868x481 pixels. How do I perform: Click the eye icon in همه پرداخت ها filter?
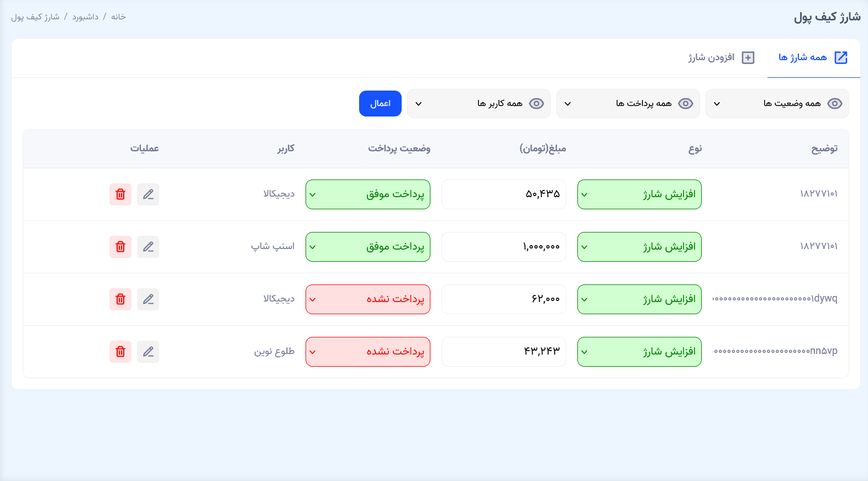685,104
